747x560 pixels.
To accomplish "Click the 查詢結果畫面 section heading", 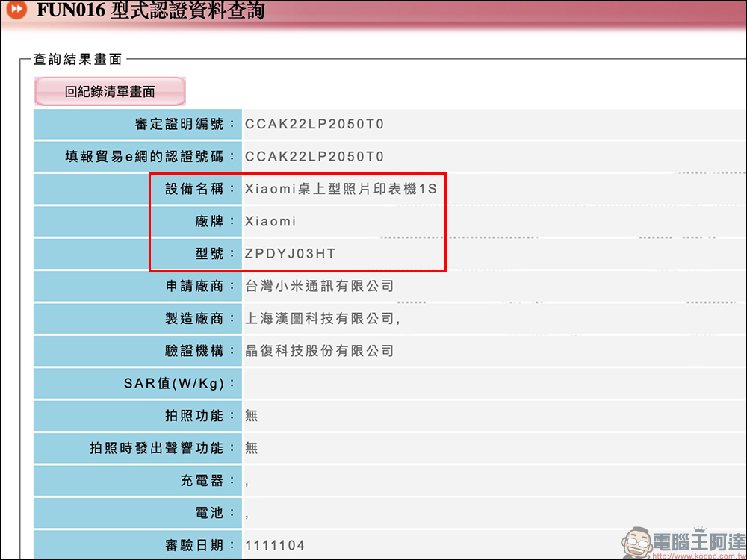I will [x=78, y=60].
